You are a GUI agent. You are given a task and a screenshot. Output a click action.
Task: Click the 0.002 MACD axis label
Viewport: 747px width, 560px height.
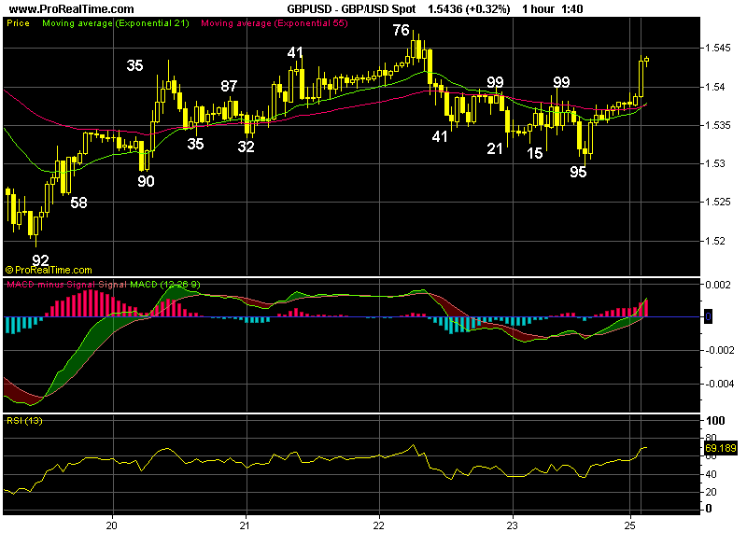click(718, 285)
